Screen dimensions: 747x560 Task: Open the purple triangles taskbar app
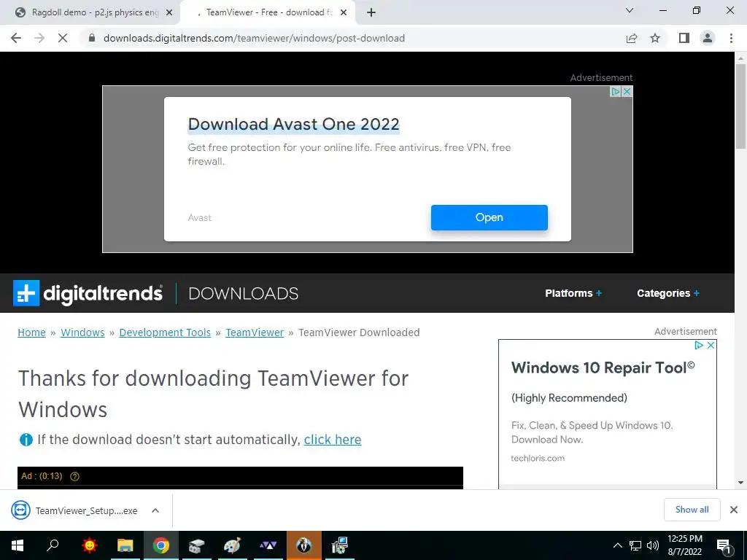[268, 545]
